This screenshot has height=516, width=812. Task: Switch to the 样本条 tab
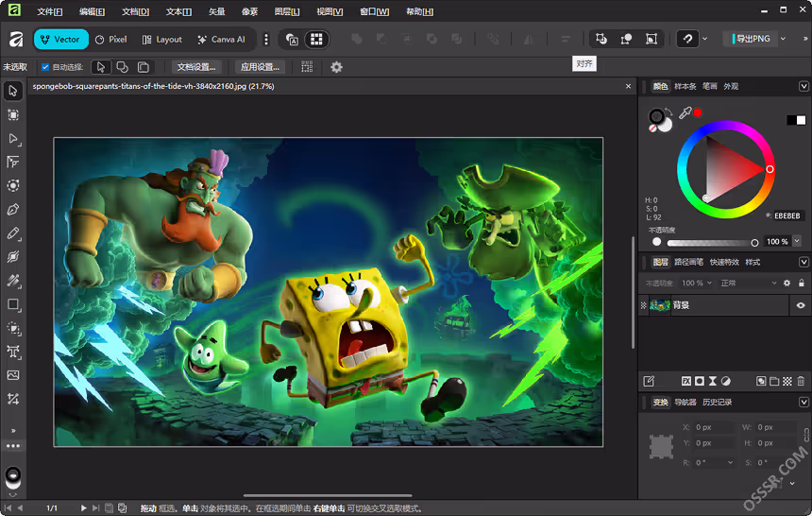(685, 87)
